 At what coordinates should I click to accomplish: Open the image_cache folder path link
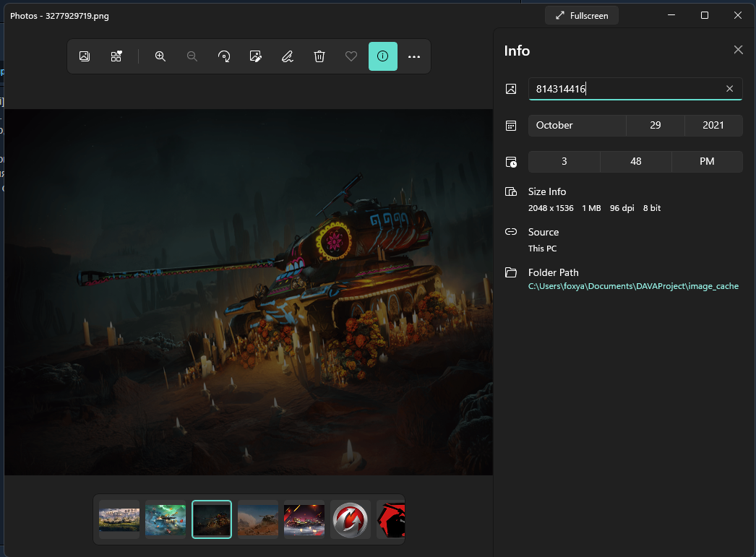tap(633, 286)
